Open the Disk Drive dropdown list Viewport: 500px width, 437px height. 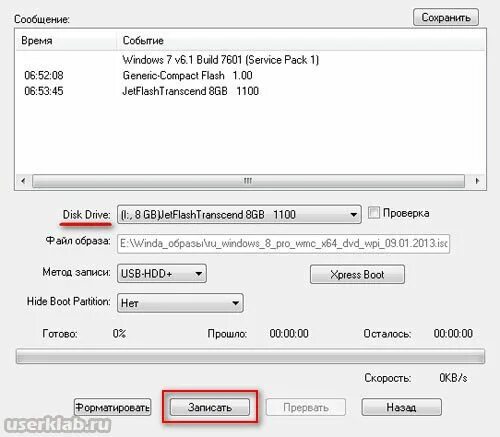point(239,214)
